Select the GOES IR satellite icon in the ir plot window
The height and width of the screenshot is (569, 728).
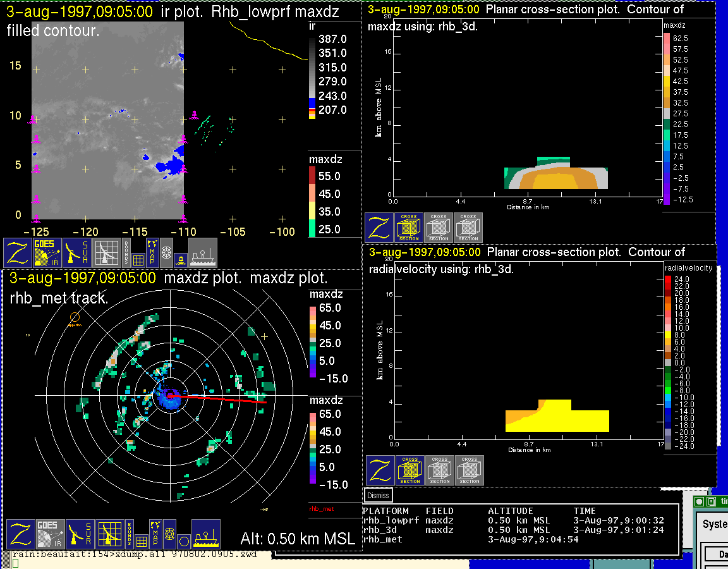48,253
